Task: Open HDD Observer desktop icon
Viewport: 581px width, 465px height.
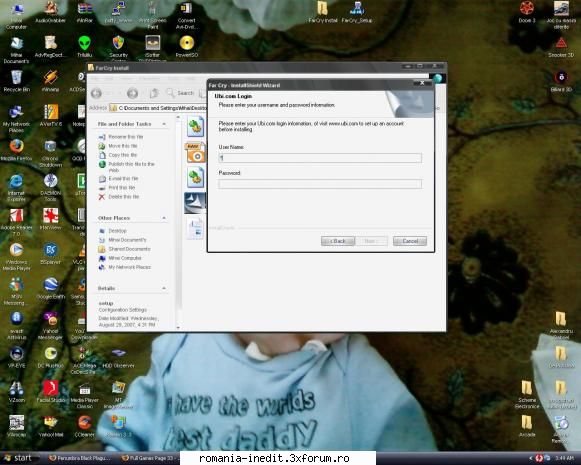Action: [x=118, y=353]
